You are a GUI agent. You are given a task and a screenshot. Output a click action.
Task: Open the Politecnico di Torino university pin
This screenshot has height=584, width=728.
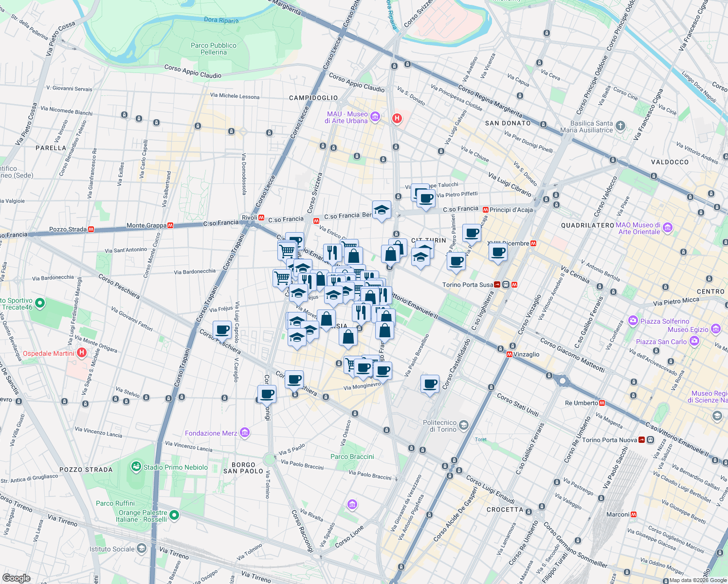463,425
